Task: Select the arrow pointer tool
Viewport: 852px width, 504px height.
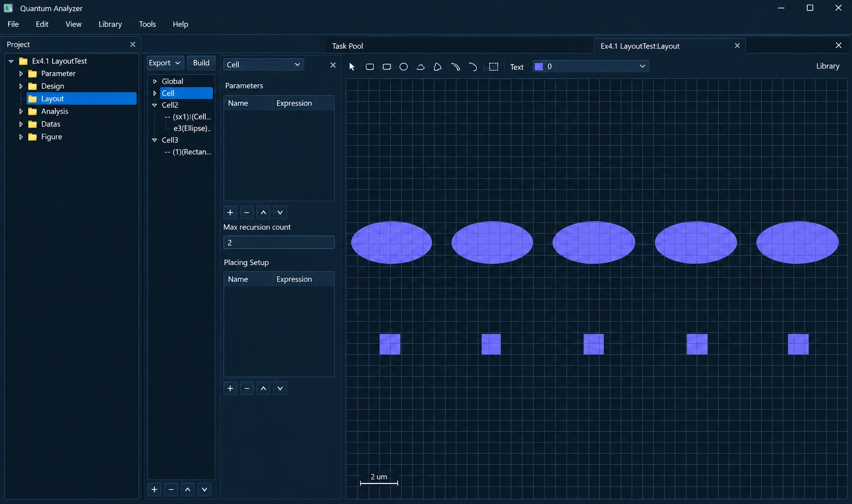Action: tap(352, 67)
